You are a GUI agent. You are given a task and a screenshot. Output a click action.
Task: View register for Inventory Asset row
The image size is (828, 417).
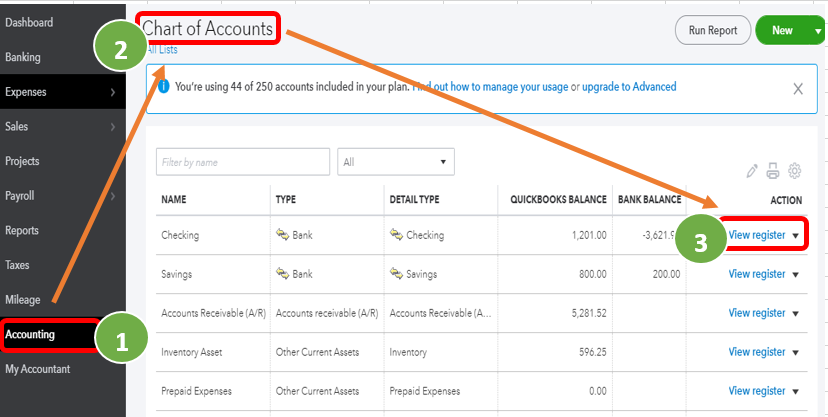pos(757,352)
